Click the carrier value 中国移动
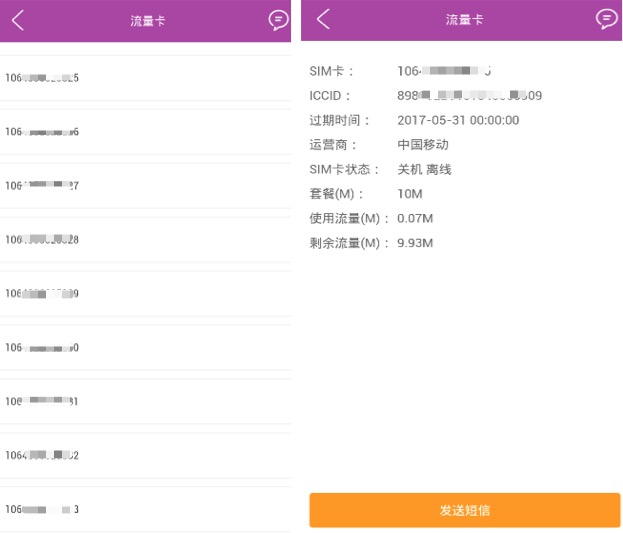Screen dimensions: 623x533 423,145
